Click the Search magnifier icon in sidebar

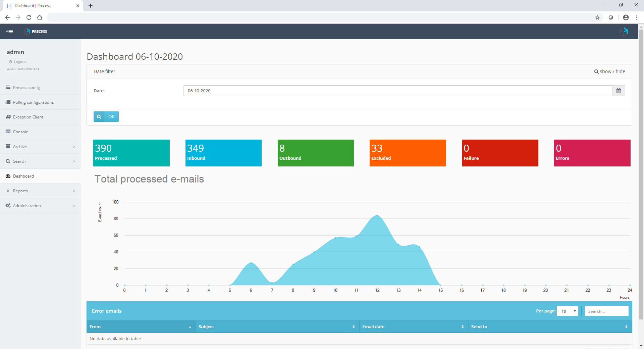pos(8,161)
